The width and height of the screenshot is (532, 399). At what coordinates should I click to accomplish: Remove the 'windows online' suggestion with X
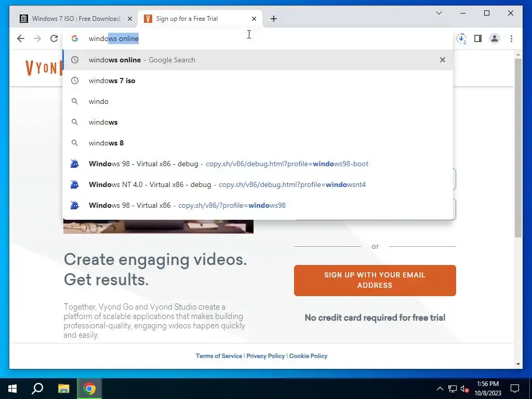pyautogui.click(x=443, y=60)
